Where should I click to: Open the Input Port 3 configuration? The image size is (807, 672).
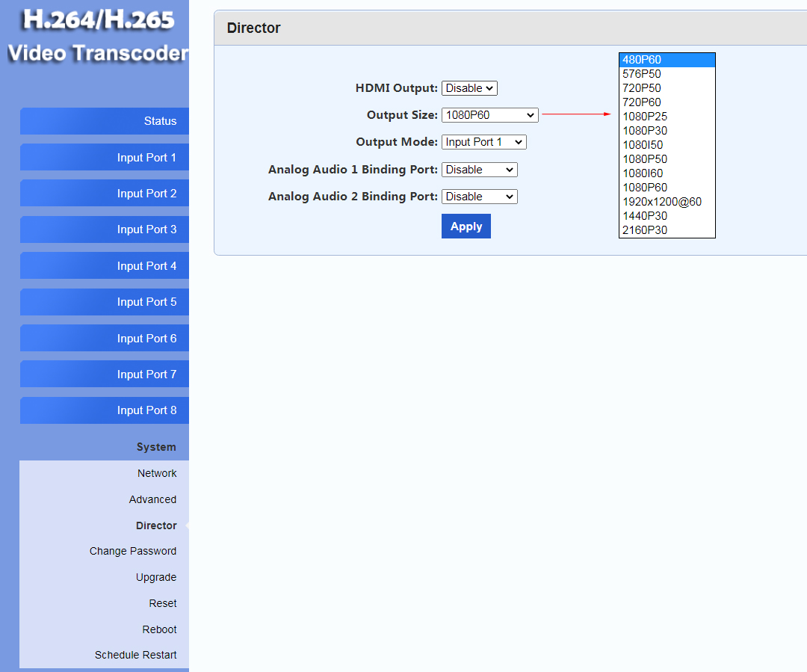click(x=104, y=229)
